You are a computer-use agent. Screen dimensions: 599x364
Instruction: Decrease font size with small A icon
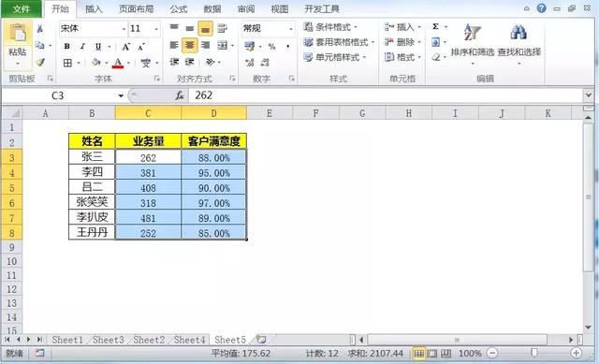pyautogui.click(x=141, y=47)
